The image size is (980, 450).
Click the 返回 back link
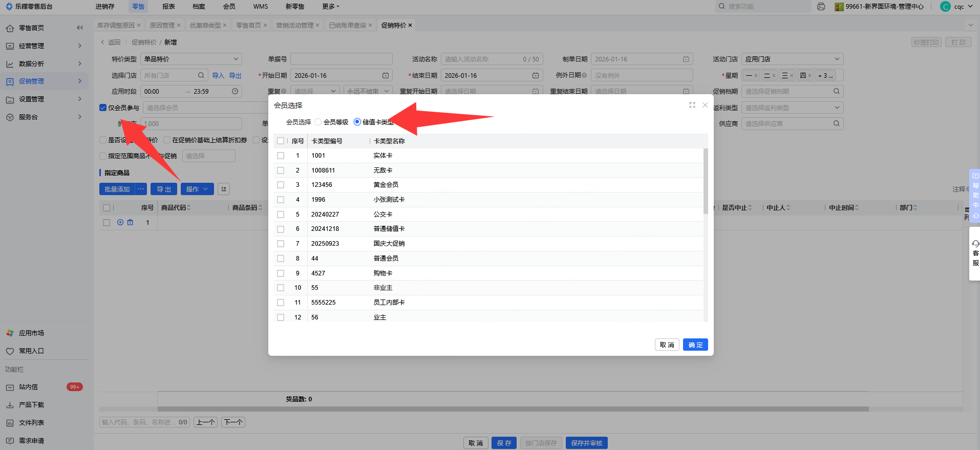(111, 42)
